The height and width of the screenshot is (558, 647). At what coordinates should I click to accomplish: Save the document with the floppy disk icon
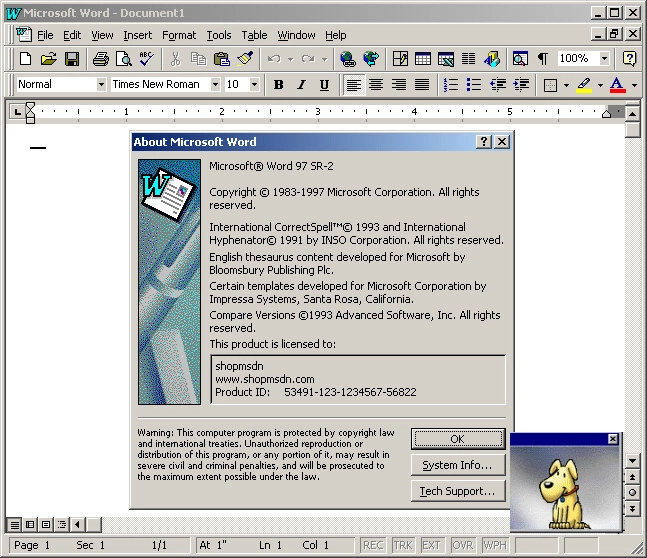(71, 59)
